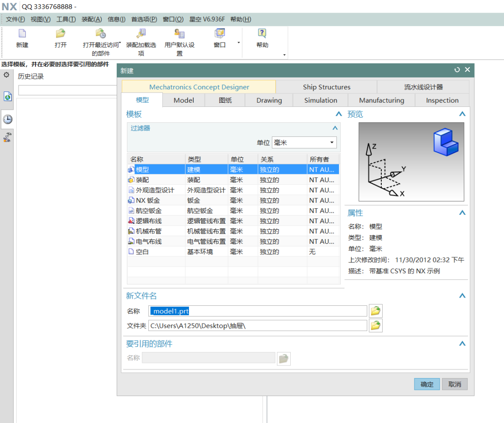
Task: Browse for folder location icon
Action: point(375,325)
